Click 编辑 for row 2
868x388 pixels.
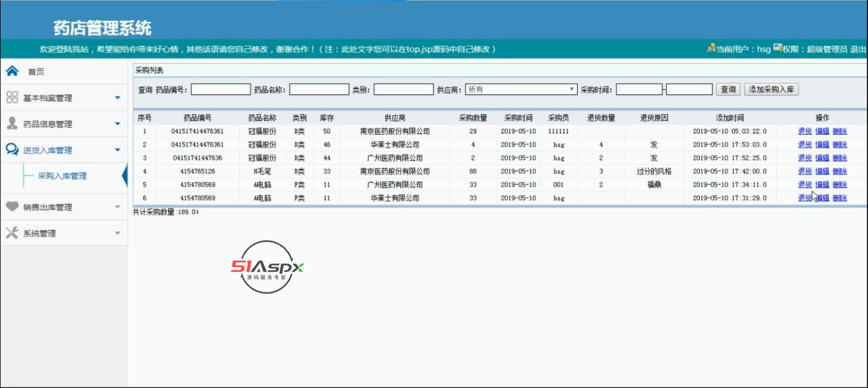pyautogui.click(x=822, y=144)
